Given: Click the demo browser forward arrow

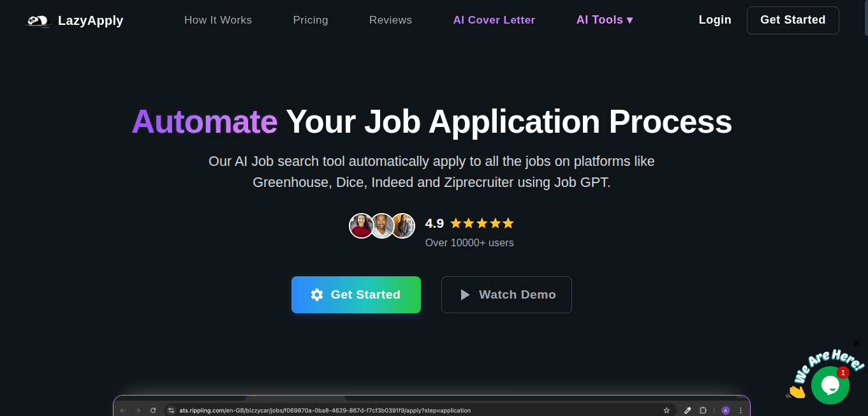Looking at the screenshot, I should point(138,410).
